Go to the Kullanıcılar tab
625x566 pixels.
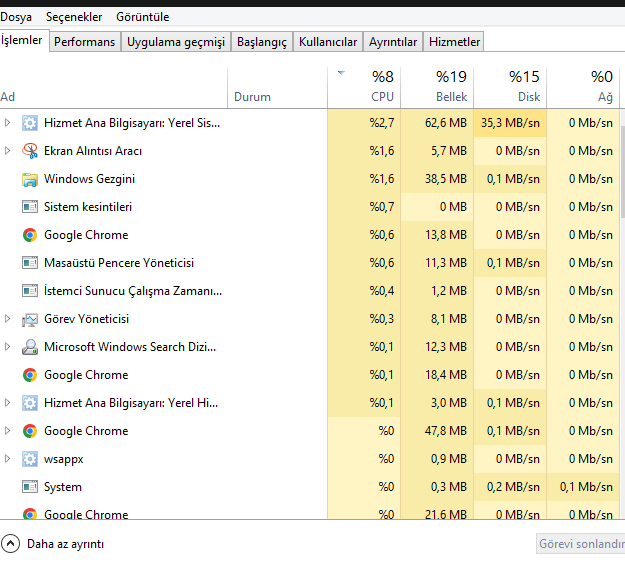[328, 42]
